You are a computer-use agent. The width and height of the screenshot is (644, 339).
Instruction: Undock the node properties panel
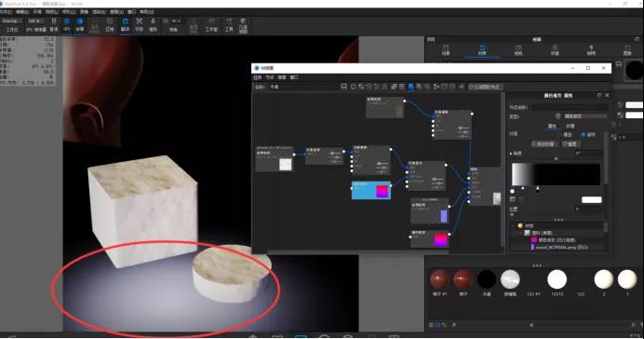pyautogui.click(x=599, y=95)
